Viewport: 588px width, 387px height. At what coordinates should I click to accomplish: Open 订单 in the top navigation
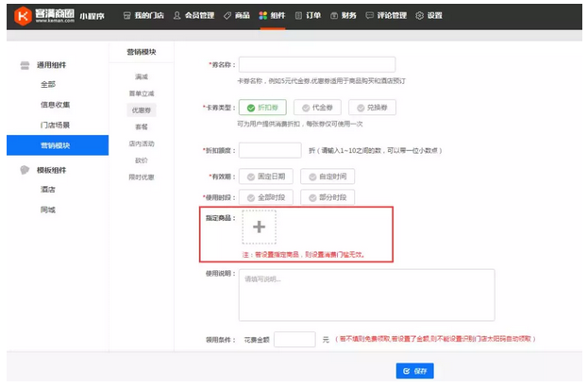(x=308, y=15)
